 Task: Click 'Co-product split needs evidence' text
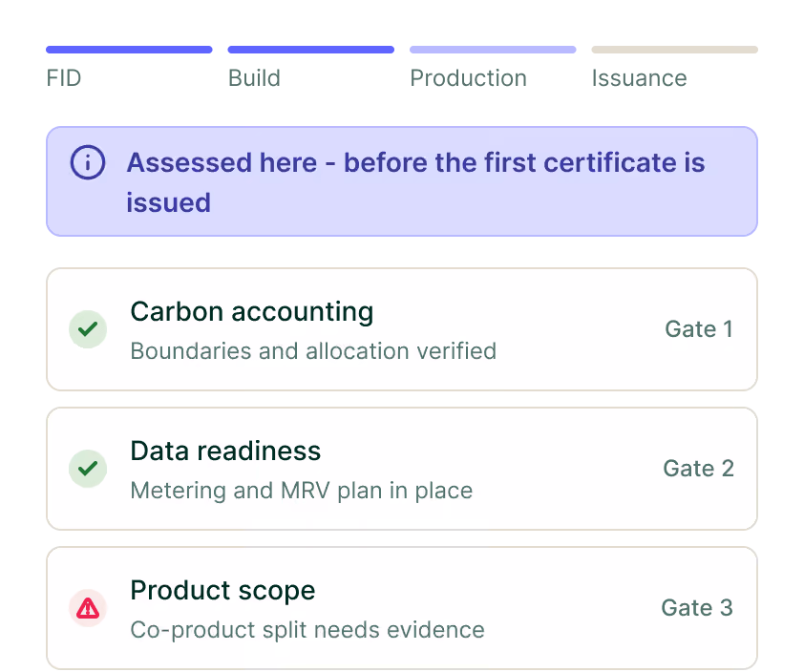(x=307, y=630)
